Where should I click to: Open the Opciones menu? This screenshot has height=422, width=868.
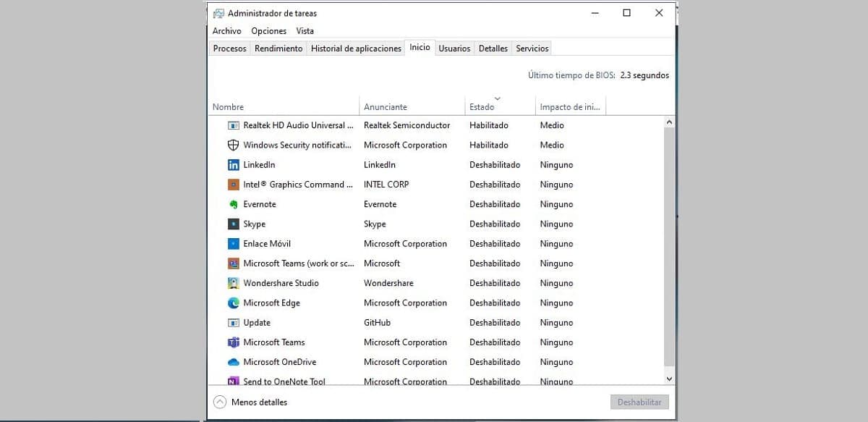pyautogui.click(x=268, y=31)
